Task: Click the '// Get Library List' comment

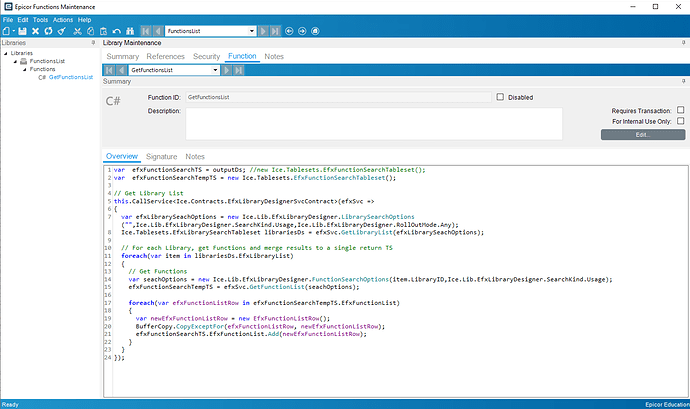Action: pyautogui.click(x=149, y=193)
